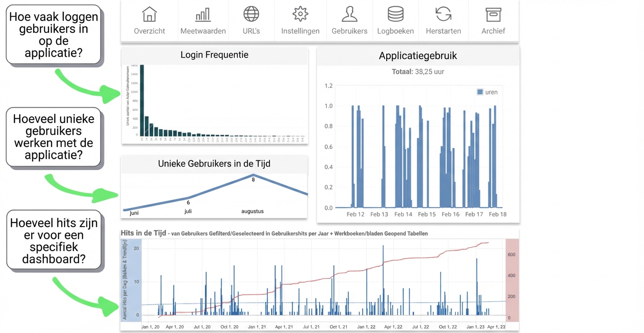Select the tallest bar in Login Frequentie chart
The height and width of the screenshot is (333, 644).
142,100
